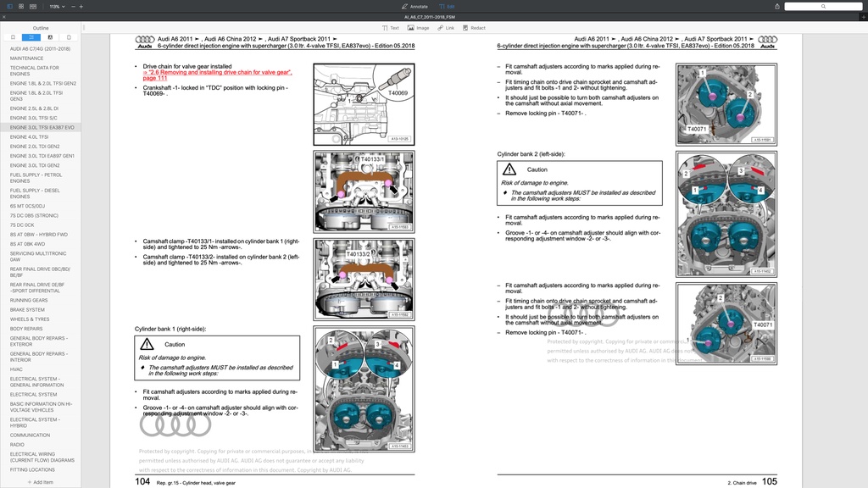Open outline entry GENERAL BODY REPAIRS - EXTERIOR

pos(39,341)
